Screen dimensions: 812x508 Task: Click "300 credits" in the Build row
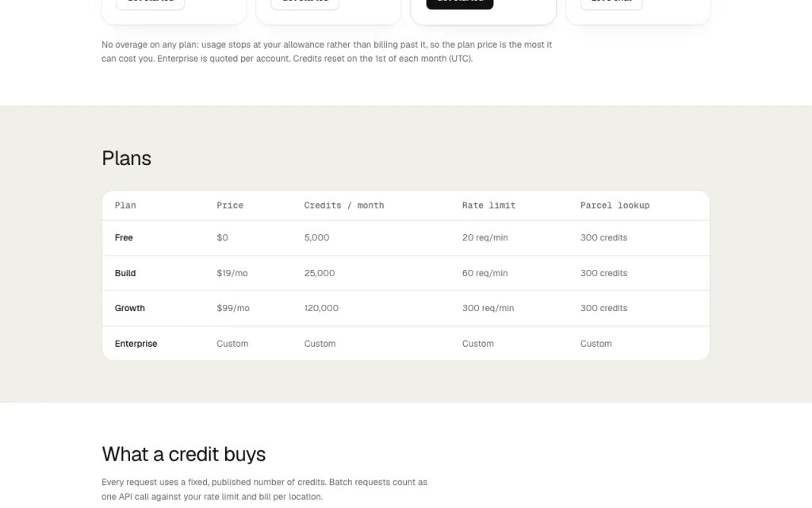pos(603,273)
